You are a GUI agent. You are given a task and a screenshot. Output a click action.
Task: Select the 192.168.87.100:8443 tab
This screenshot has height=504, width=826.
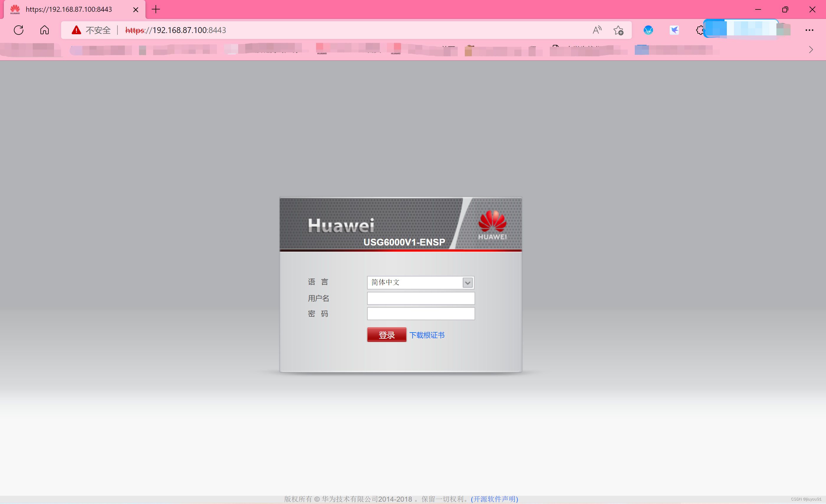[x=69, y=9]
